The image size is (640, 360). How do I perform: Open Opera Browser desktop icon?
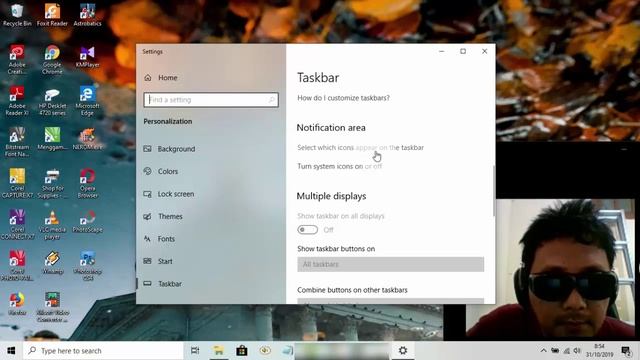point(87,183)
